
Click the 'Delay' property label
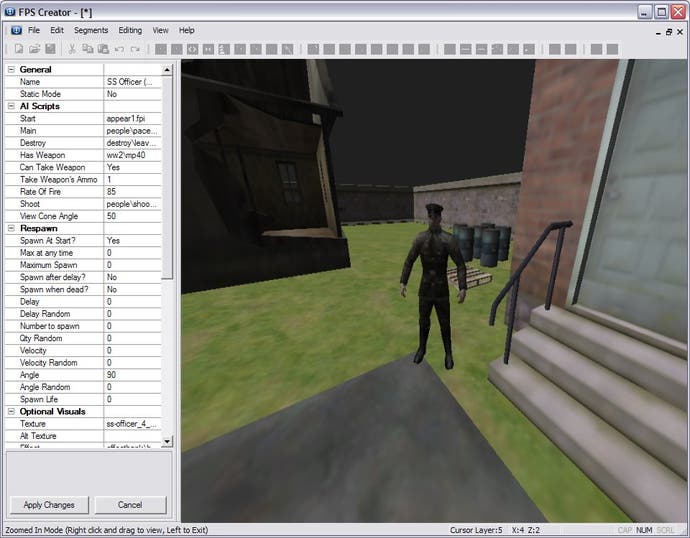[x=29, y=302]
